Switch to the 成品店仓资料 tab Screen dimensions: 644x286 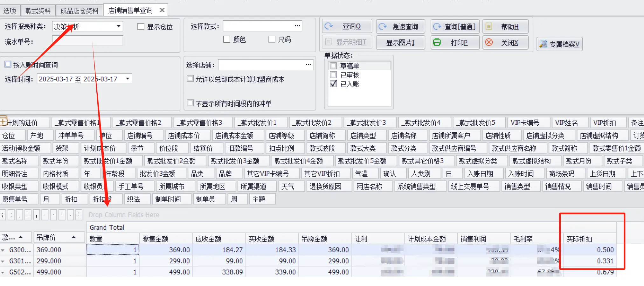point(79,11)
